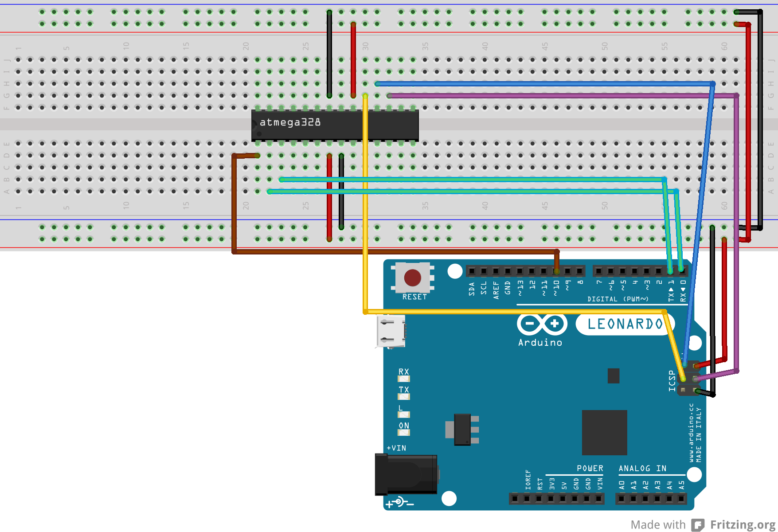Click the main microcontroller chip on the Leonardo

(x=604, y=432)
